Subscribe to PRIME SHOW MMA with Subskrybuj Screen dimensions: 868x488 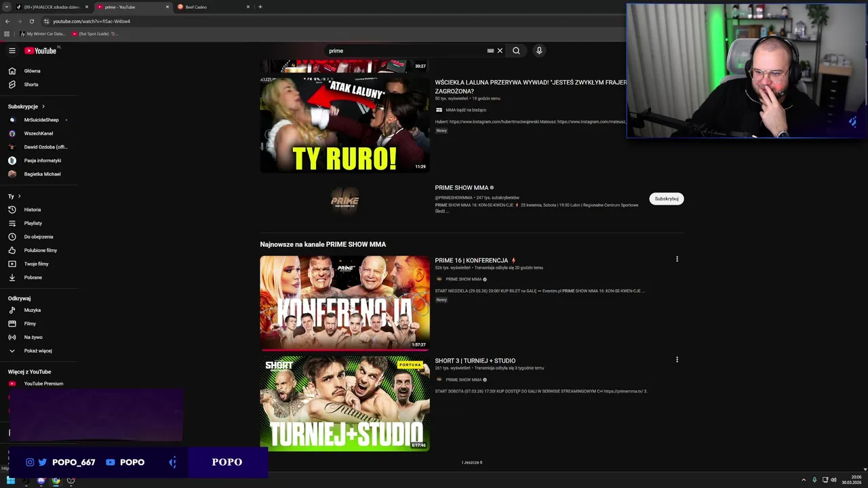pyautogui.click(x=667, y=199)
